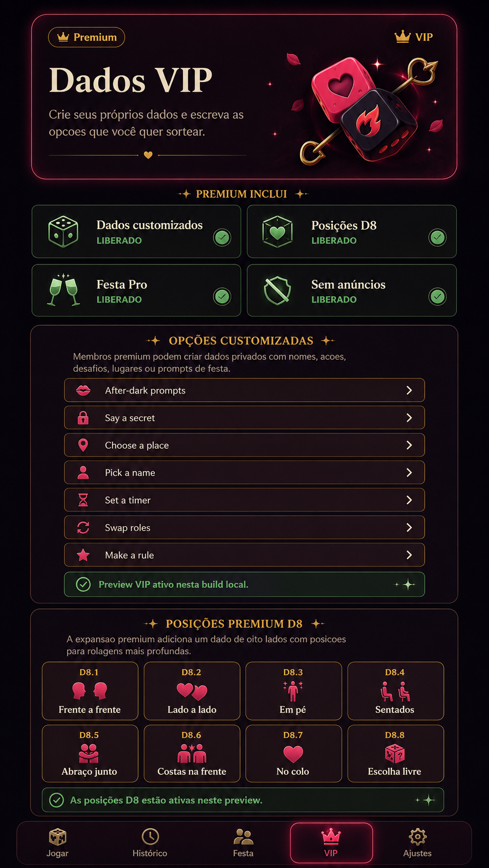Select the D8.1 Frente a frente tile
This screenshot has width=489, height=868.
coord(90,690)
